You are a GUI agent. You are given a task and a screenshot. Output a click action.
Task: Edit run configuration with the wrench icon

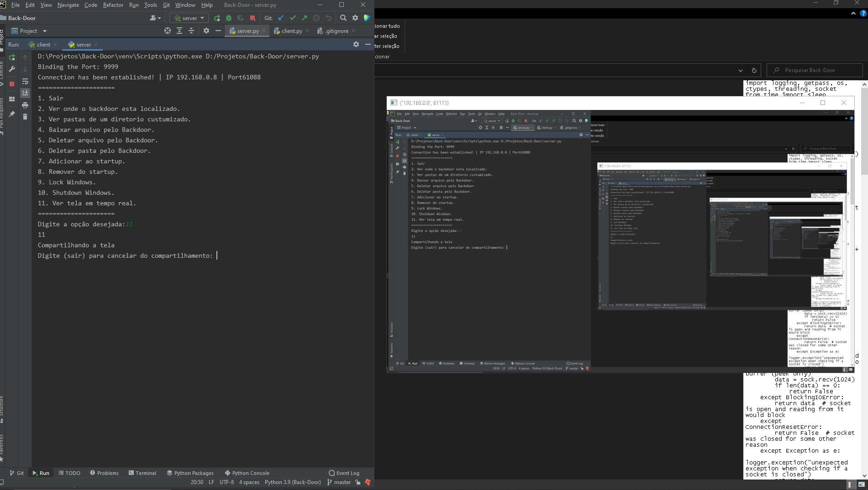(x=12, y=68)
